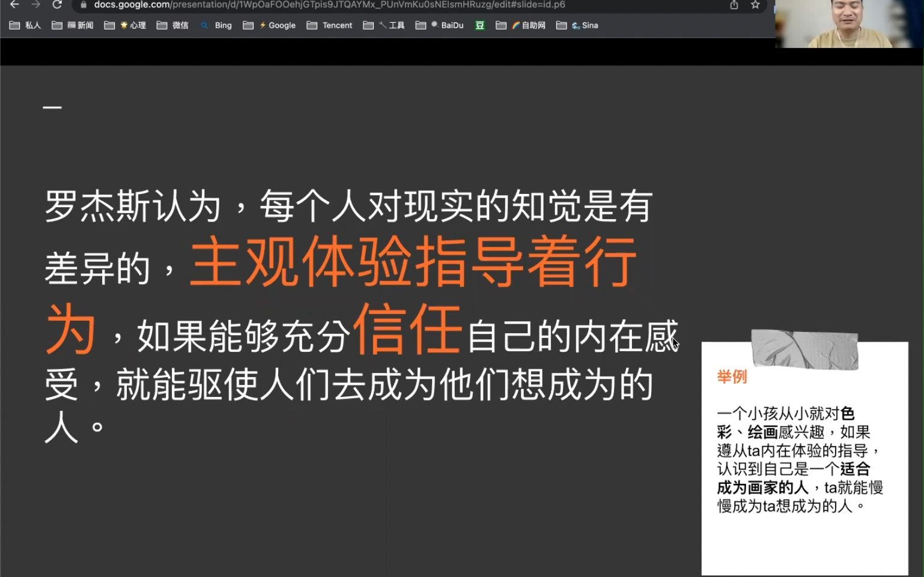Open the BaiDu bookmarks folder
This screenshot has height=577, width=924.
[439, 25]
